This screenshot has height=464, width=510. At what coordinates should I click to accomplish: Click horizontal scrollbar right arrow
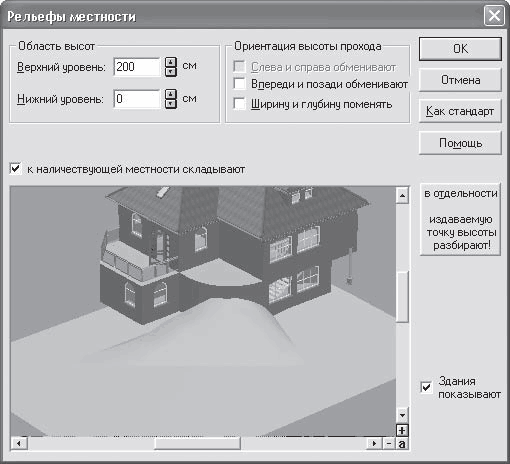point(374,444)
